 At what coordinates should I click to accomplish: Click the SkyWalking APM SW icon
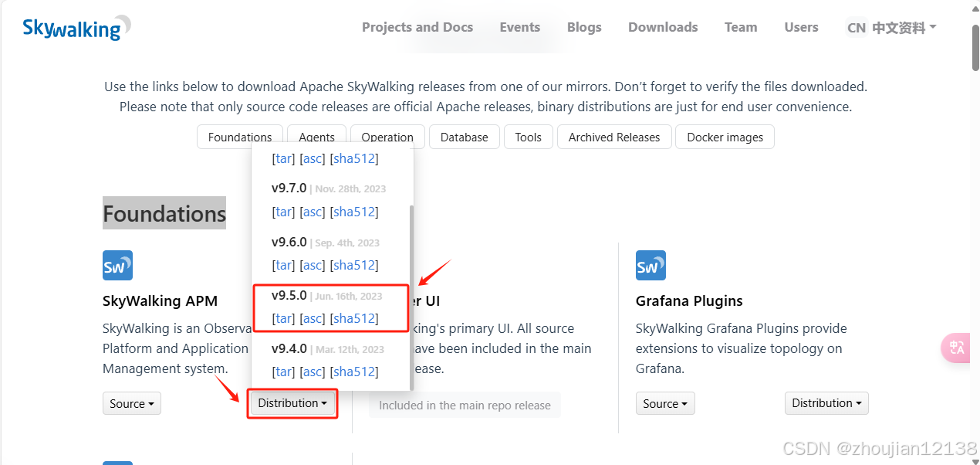tap(117, 265)
